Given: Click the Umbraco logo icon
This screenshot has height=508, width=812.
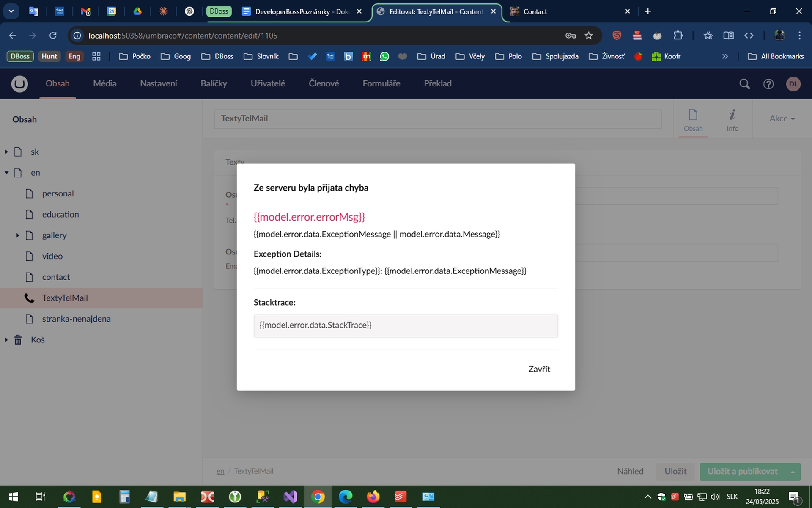Looking at the screenshot, I should [x=19, y=84].
